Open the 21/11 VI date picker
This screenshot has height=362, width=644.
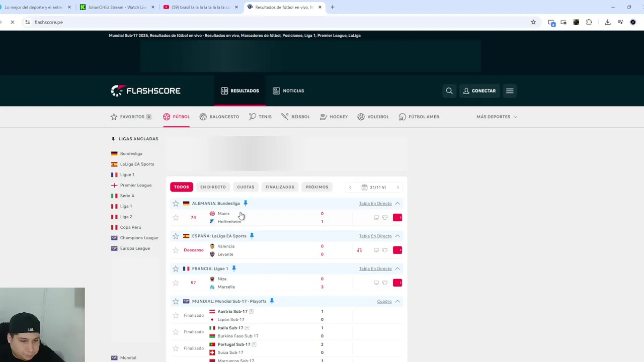coord(374,187)
